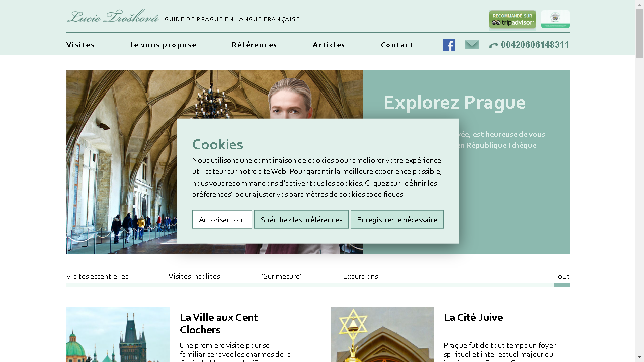Click the phone number 00420606148311

529,45
